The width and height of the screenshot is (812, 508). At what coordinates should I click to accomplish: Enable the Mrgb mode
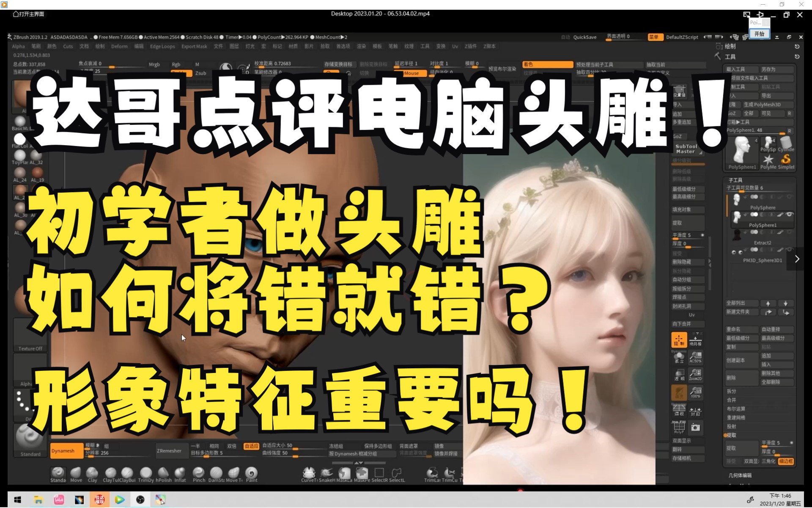coord(154,64)
